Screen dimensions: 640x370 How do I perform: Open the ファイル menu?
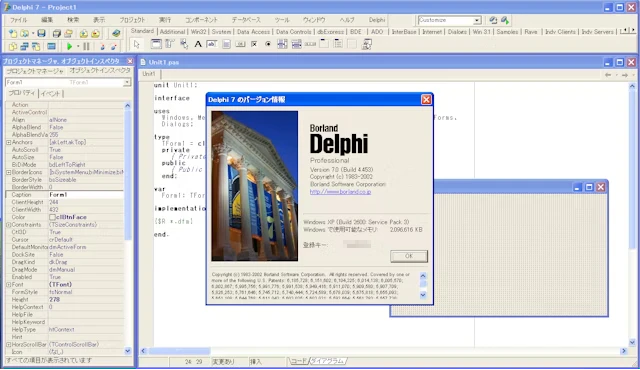(x=18, y=20)
